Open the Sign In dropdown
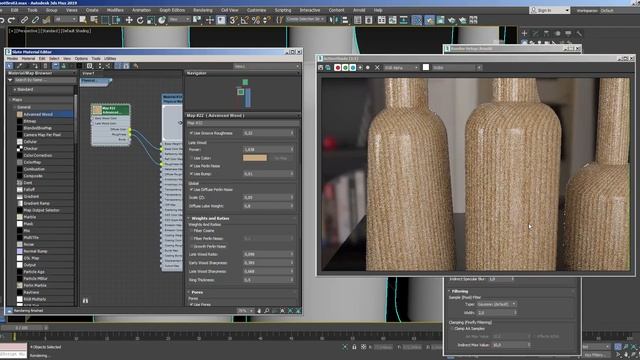The height and width of the screenshot is (360, 640). pos(550,10)
